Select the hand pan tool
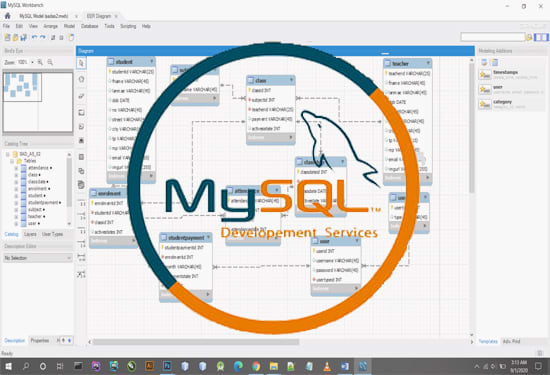 tap(81, 79)
